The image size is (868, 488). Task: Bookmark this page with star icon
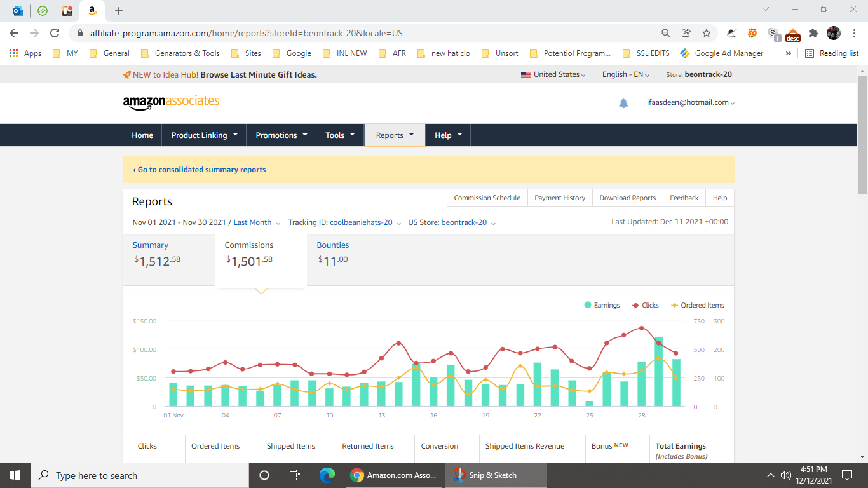(707, 33)
